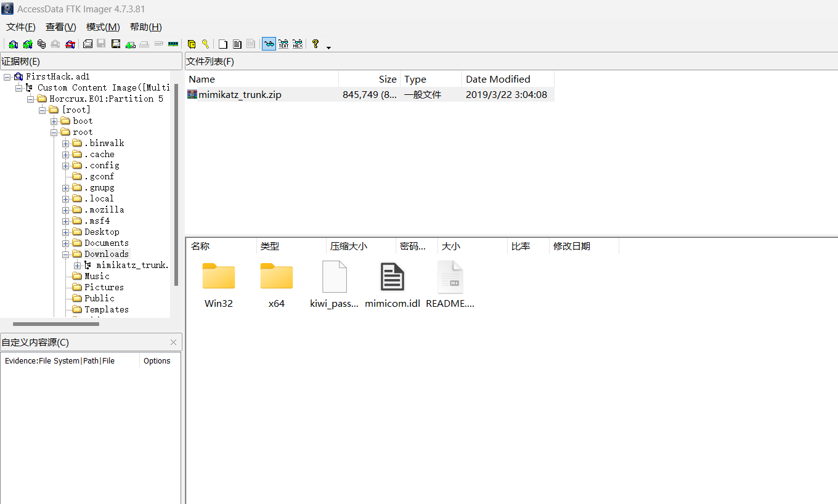Expand the .mozilla folder node
838x504 pixels.
tap(65, 210)
